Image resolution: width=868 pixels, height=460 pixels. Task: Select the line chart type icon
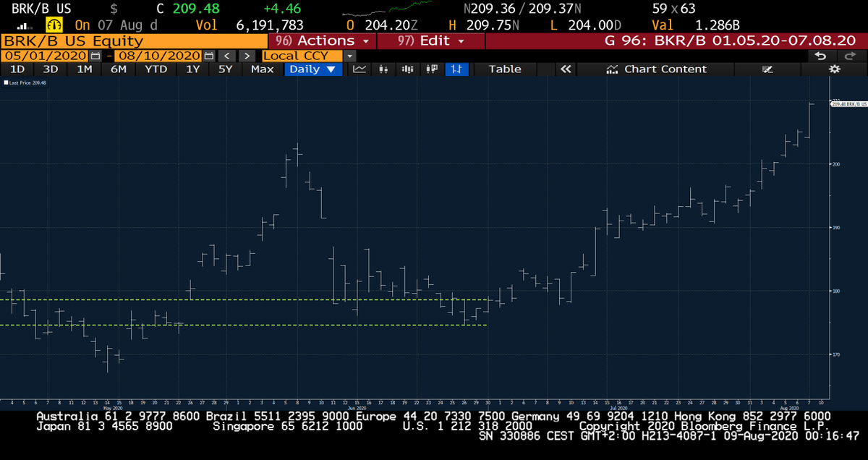point(359,69)
